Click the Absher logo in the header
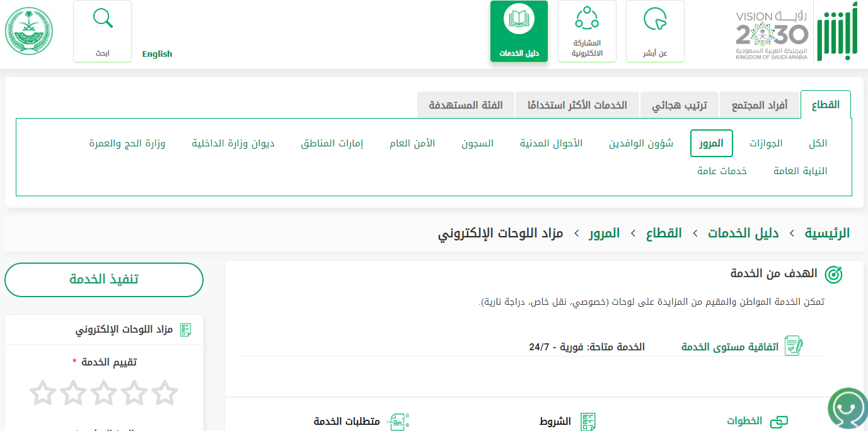Screen dimensions: 868x431 point(838,32)
